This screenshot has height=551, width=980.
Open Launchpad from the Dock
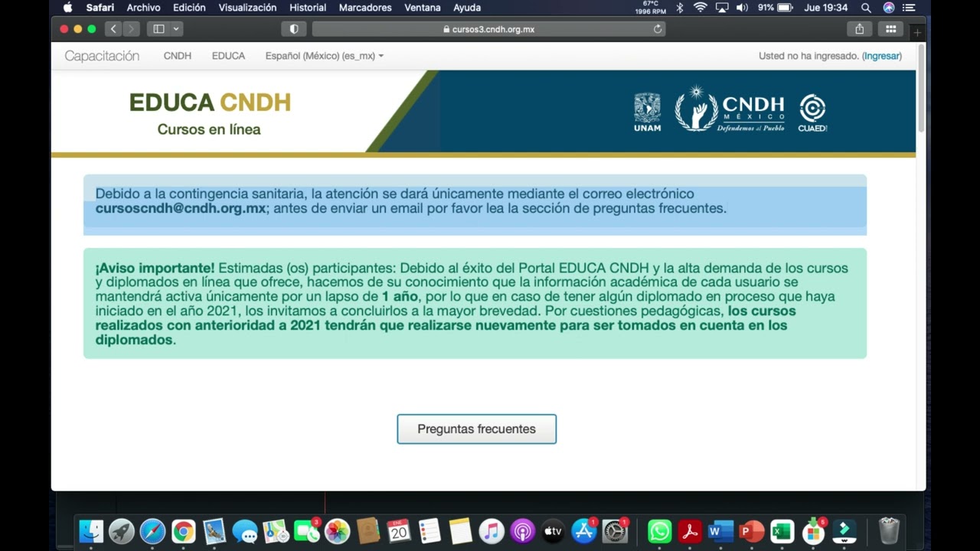click(122, 530)
